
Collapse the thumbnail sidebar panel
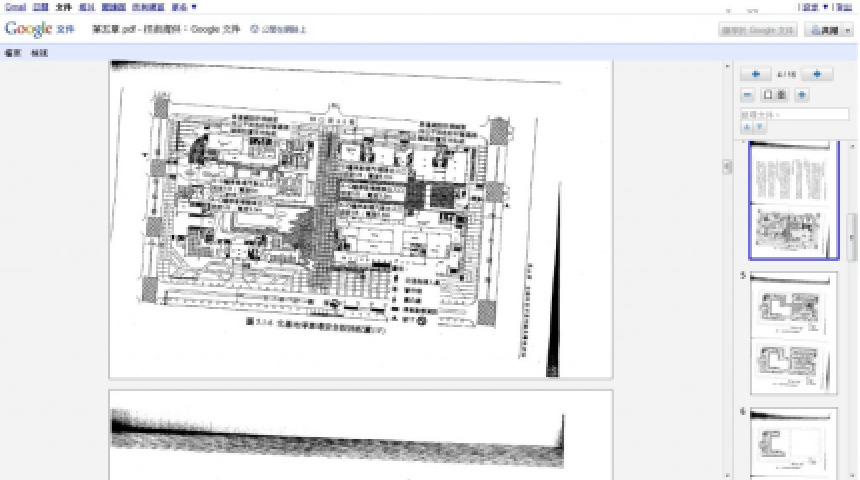point(727,166)
